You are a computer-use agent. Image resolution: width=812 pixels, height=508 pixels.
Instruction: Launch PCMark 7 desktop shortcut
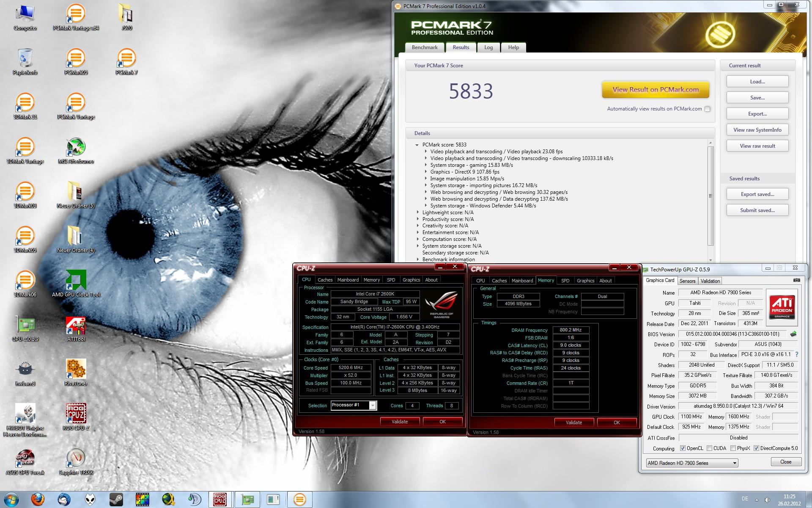click(x=126, y=62)
